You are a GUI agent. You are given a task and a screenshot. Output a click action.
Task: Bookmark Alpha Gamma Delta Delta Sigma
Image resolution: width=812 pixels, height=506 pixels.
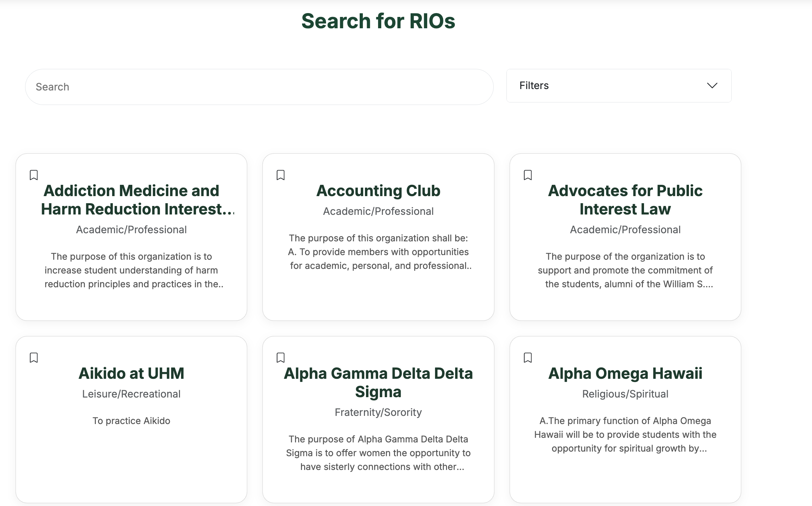(280, 358)
